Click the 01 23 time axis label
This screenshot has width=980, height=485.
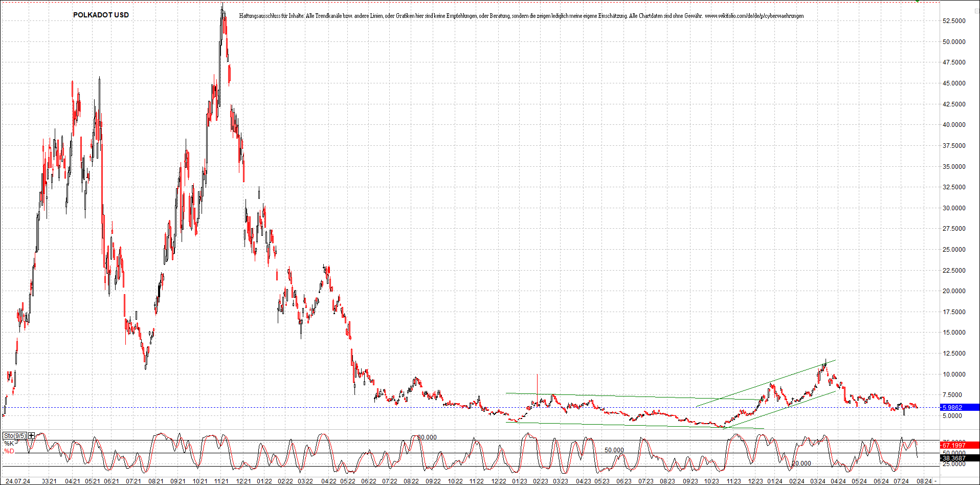[x=520, y=481]
